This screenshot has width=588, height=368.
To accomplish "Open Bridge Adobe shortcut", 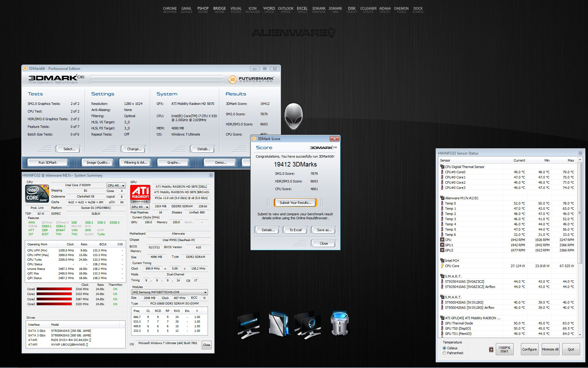I will (219, 10).
